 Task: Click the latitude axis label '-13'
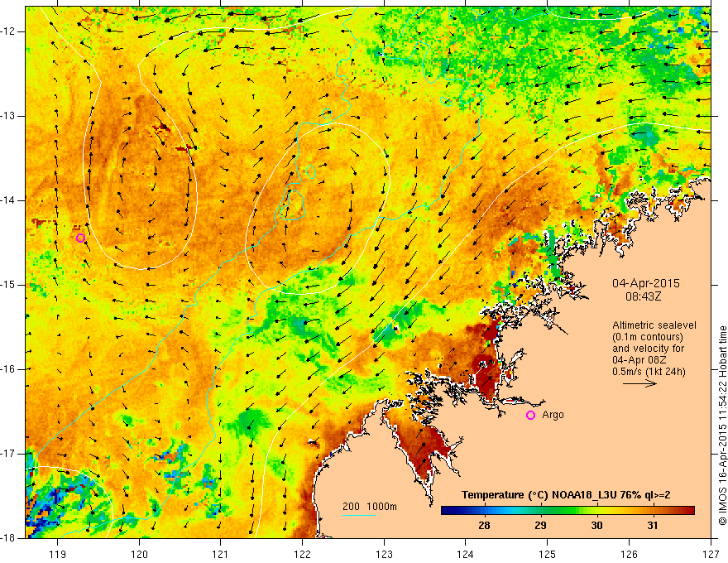(x=8, y=116)
